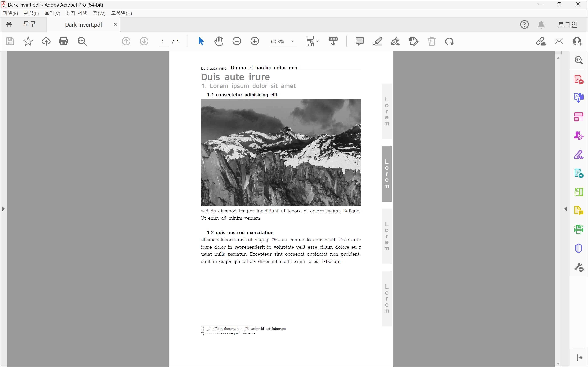The image size is (588, 367).
Task: Select the Highlight text tool
Action: 378,41
